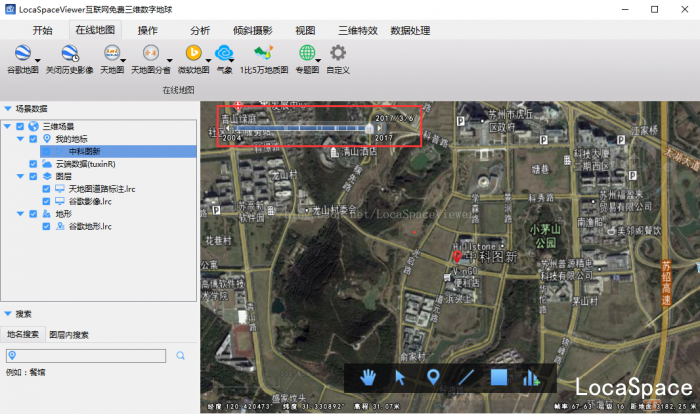700x414 pixels.
Task: Click the place name search input field
Action: tap(86, 355)
